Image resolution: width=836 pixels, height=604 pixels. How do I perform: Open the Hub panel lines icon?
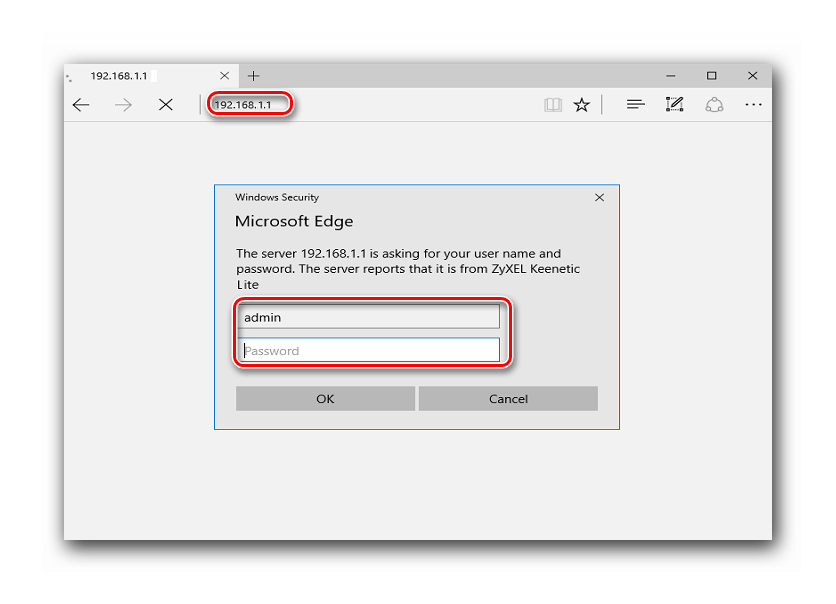[x=636, y=104]
